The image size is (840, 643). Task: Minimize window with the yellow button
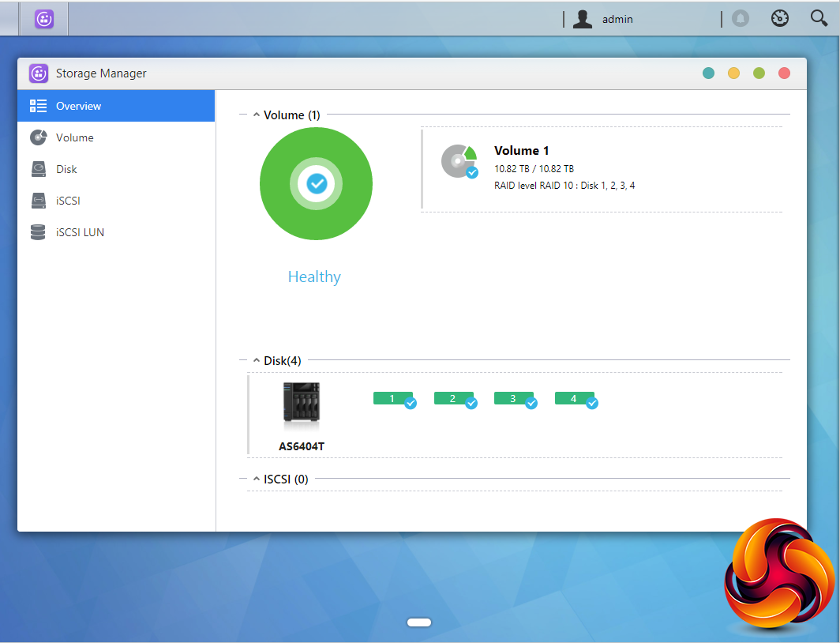point(733,73)
